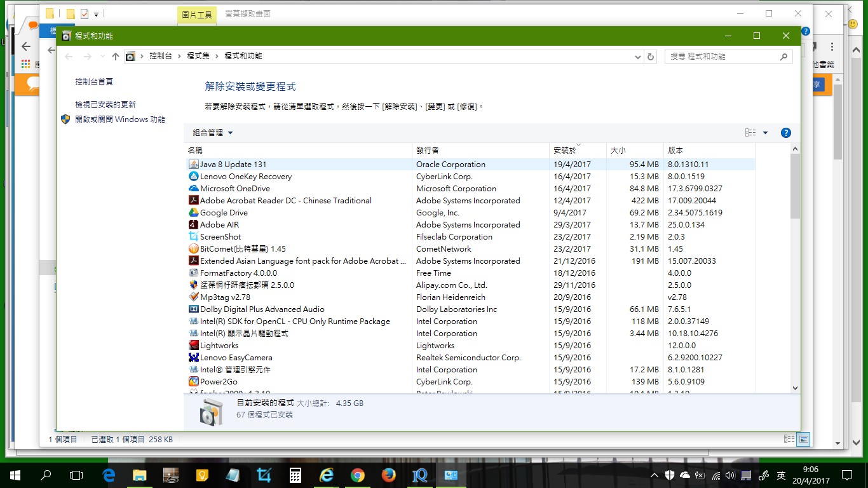Open Calculator from the taskbar
This screenshot has width=868, height=488.
click(295, 475)
